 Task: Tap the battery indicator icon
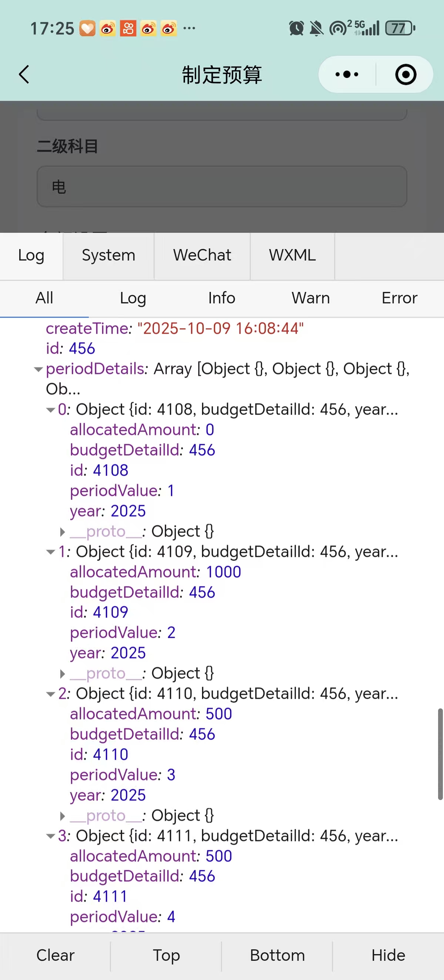click(x=400, y=28)
